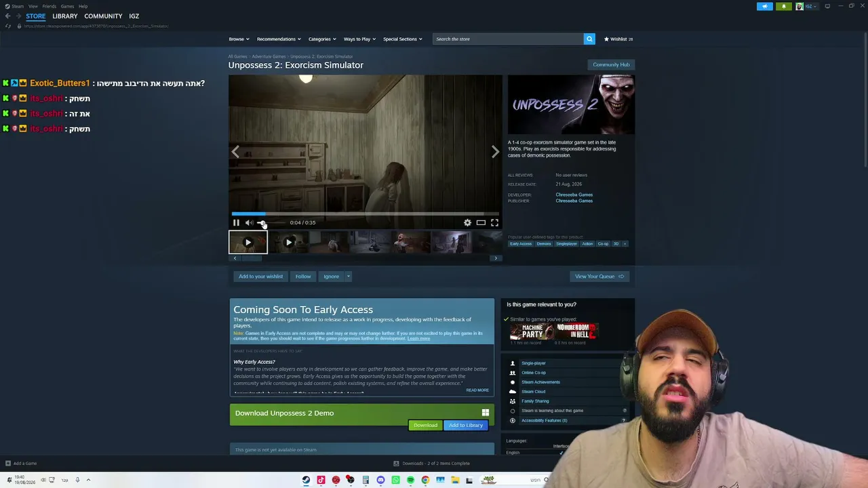Click the Single-player feature icon

pos(513,363)
